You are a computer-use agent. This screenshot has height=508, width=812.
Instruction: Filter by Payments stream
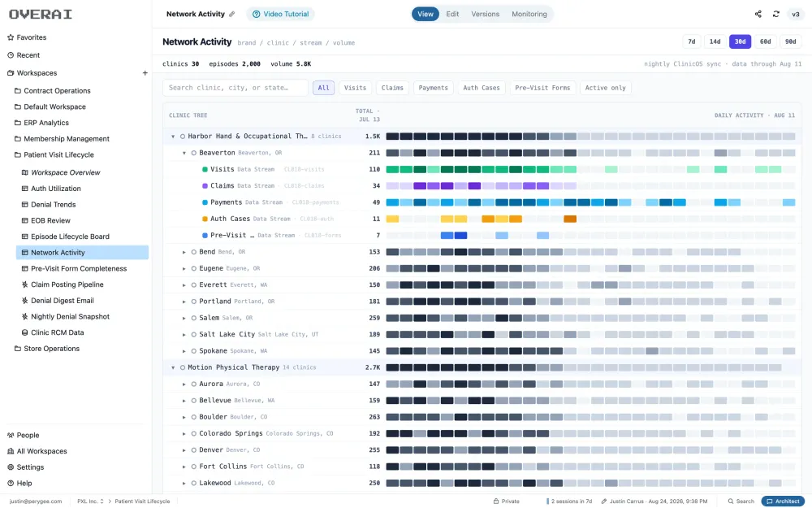(x=434, y=88)
